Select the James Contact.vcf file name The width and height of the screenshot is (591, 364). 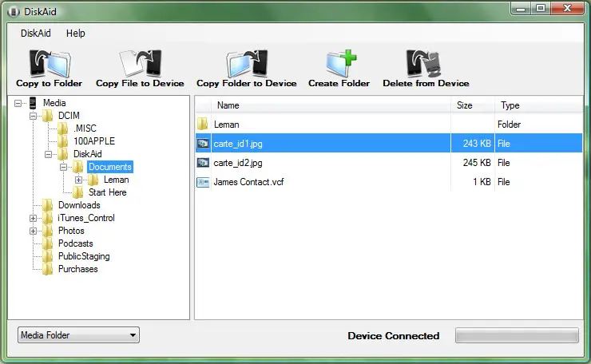click(248, 182)
